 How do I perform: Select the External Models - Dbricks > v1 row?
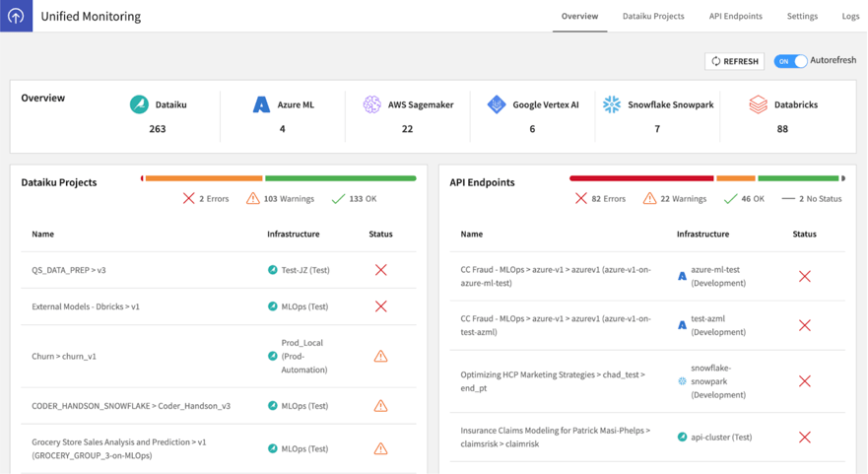(x=219, y=306)
